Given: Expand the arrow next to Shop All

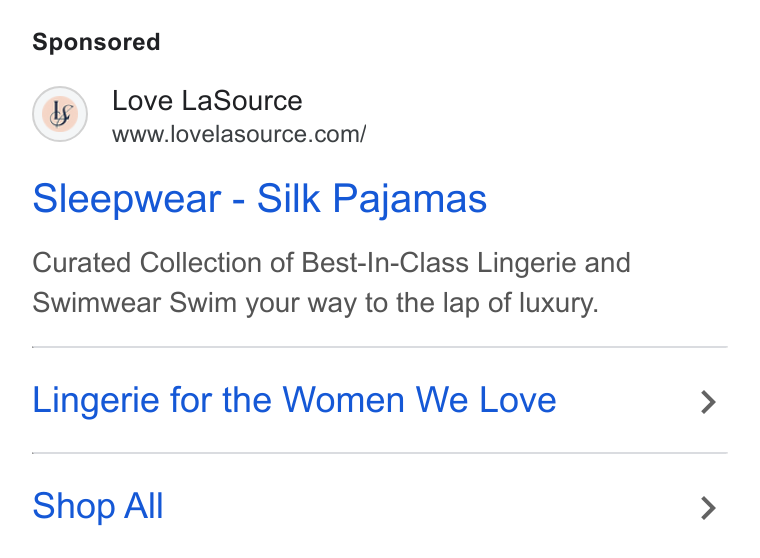Looking at the screenshot, I should click(x=709, y=508).
